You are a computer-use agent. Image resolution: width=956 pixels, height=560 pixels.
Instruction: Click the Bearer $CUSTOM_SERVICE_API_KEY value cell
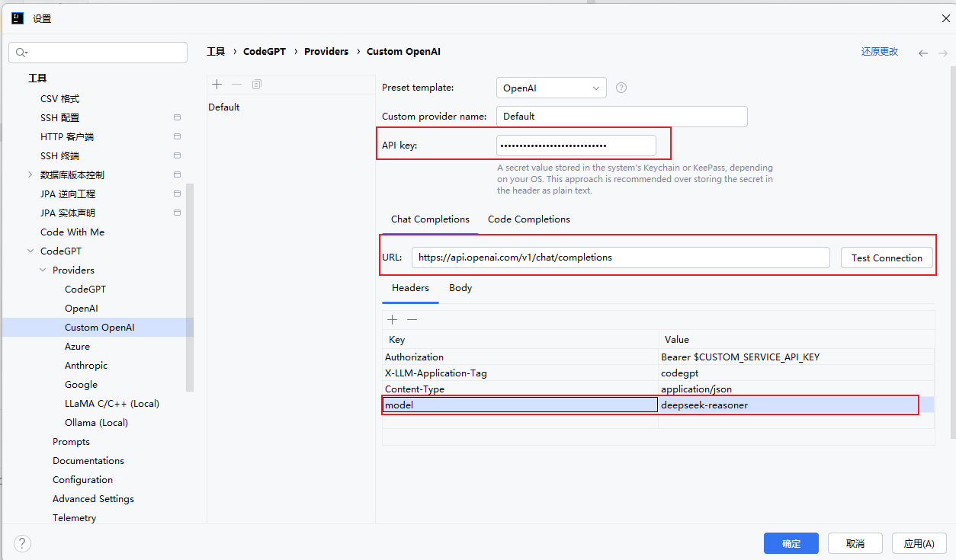797,357
